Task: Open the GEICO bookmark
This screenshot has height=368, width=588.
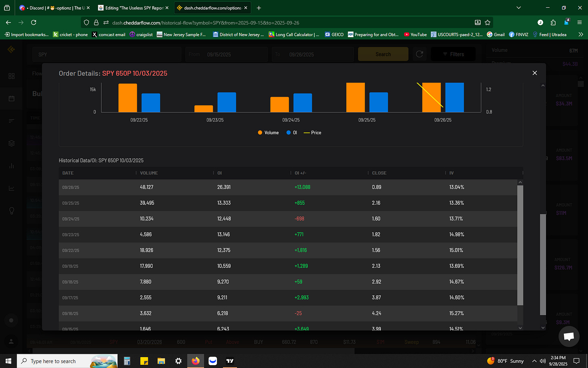Action: (334, 35)
